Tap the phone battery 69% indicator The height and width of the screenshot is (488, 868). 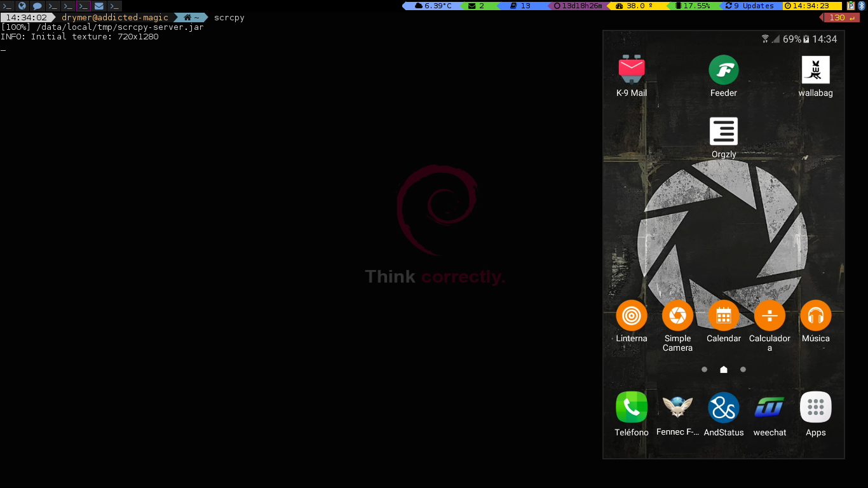796,39
